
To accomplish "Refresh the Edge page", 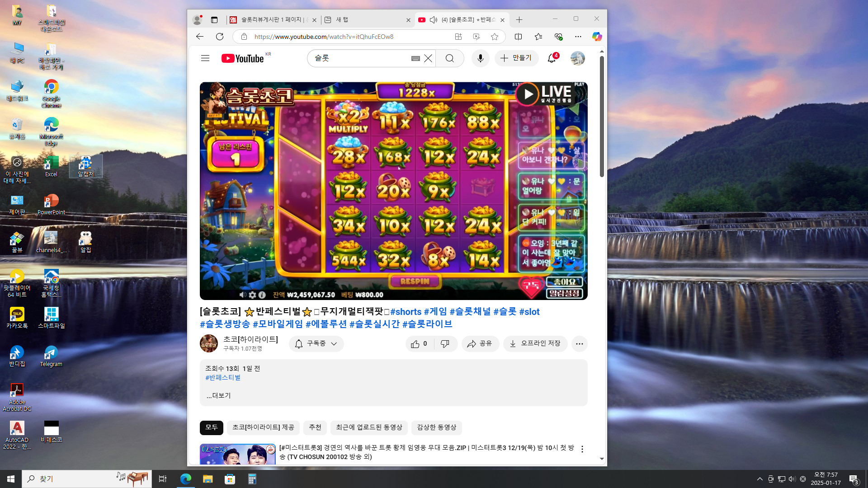I will coord(220,37).
